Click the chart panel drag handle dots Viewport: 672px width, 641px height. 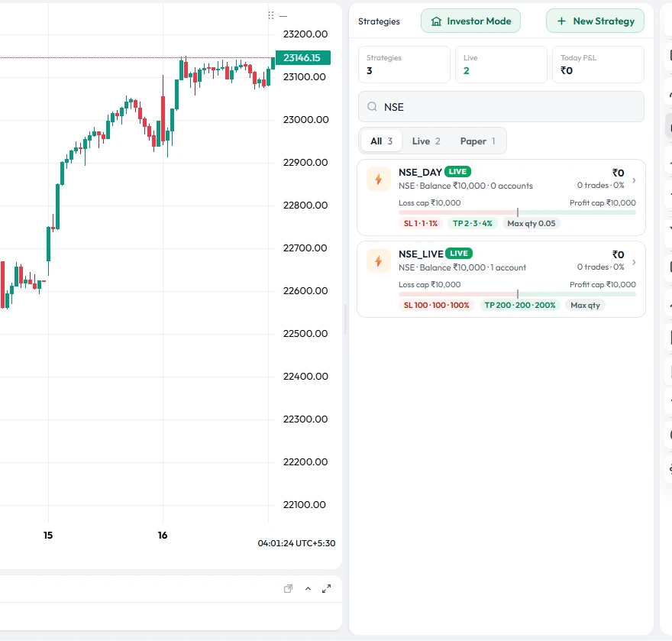pyautogui.click(x=271, y=15)
